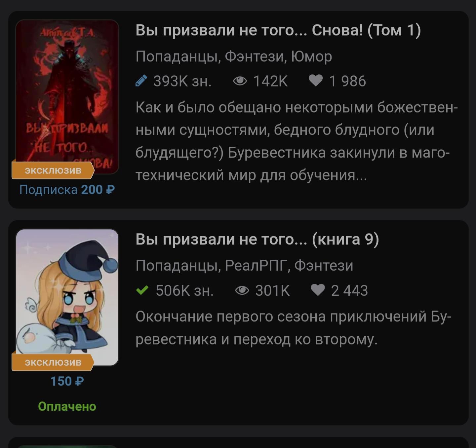This screenshot has height=448, width=476.
Task: Click the heart likes icon beside 1 986
Action: [x=316, y=81]
